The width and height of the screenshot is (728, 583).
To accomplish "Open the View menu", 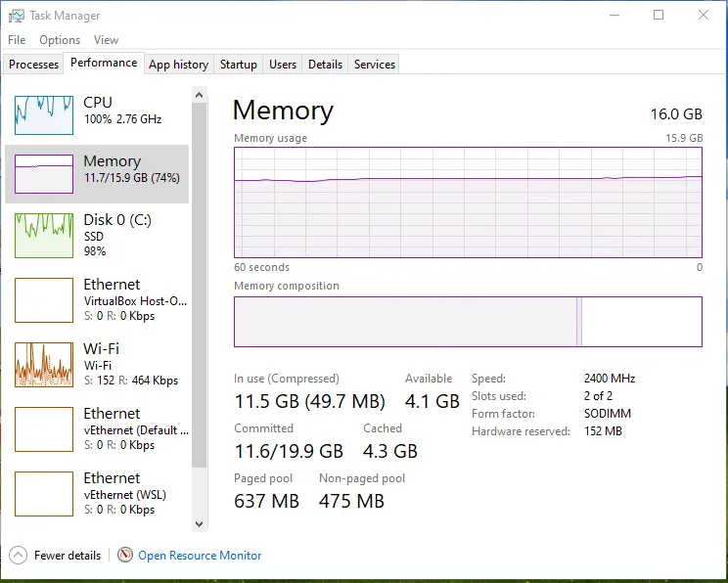I will click(106, 40).
